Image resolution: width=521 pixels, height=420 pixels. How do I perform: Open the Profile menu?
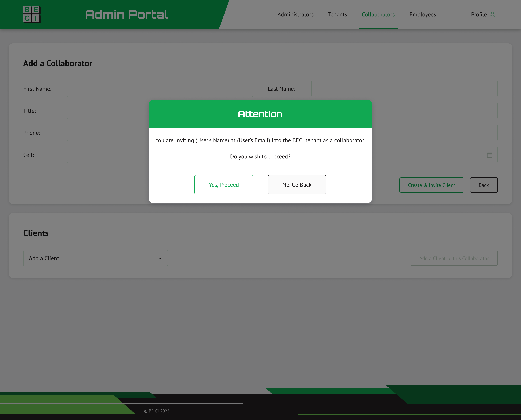pyautogui.click(x=479, y=14)
